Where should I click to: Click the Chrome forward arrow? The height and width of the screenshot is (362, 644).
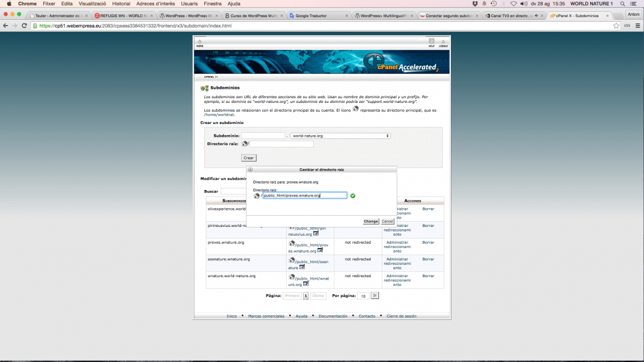[x=15, y=26]
